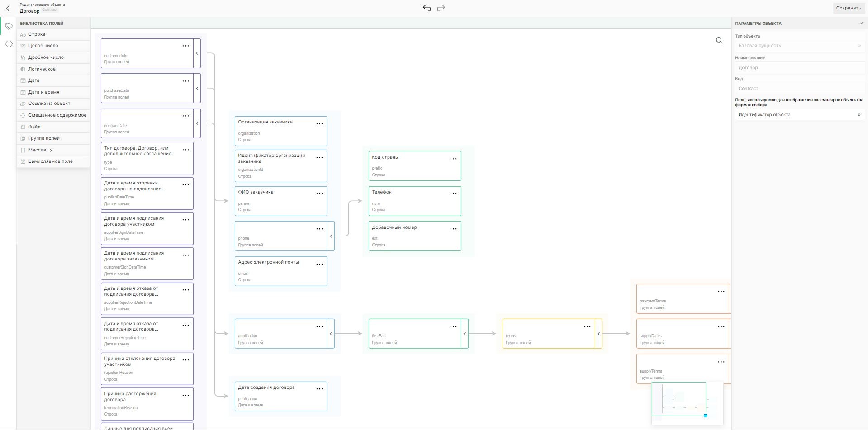Open the field library tag icon in sidebar
The image size is (868, 430).
coord(9,26)
